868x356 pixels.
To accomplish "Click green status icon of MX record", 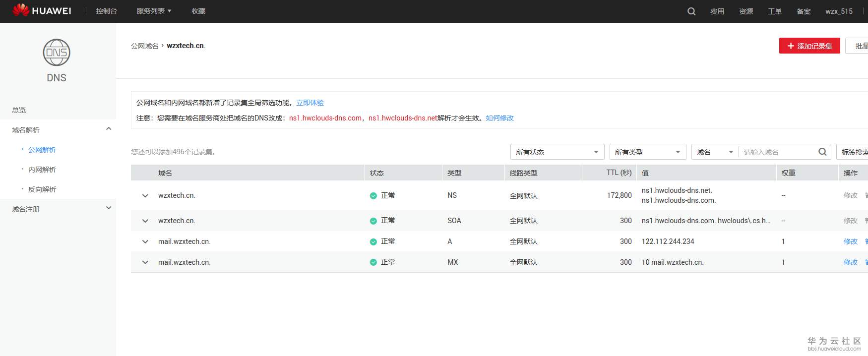I will pyautogui.click(x=373, y=262).
